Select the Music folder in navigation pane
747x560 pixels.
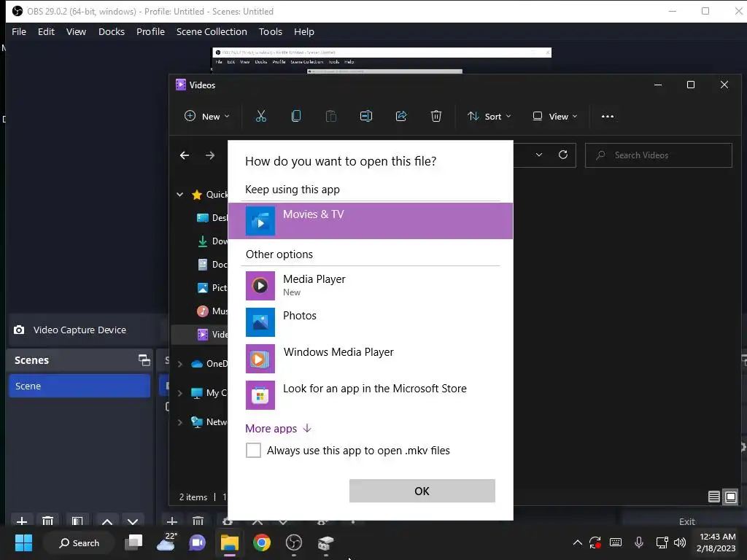coord(212,311)
